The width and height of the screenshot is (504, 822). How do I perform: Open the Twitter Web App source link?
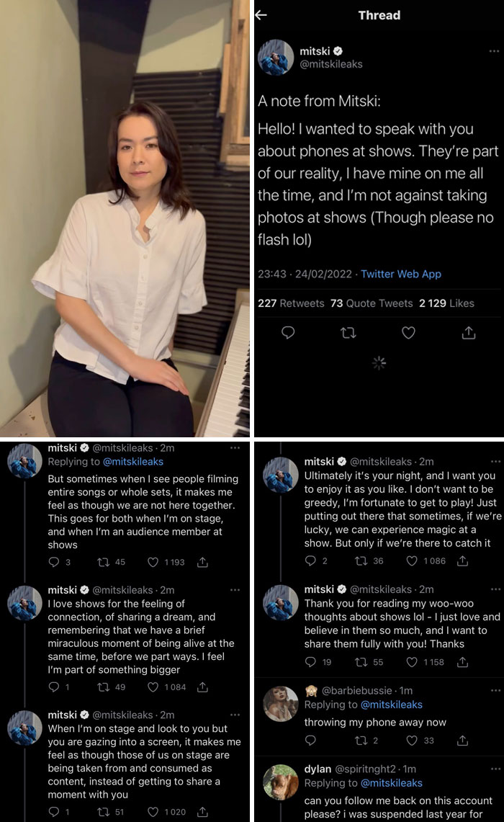(x=402, y=274)
